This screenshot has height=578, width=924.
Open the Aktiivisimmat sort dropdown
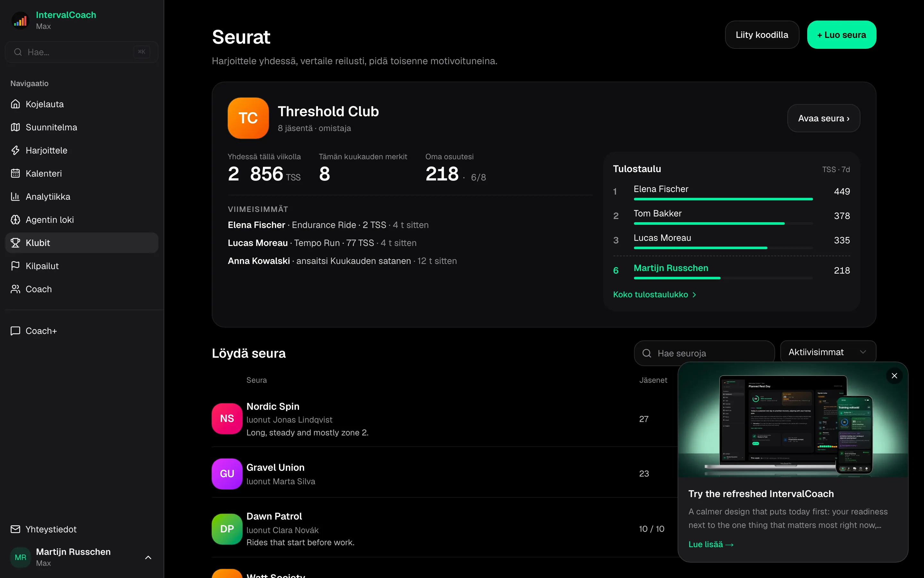tap(828, 352)
